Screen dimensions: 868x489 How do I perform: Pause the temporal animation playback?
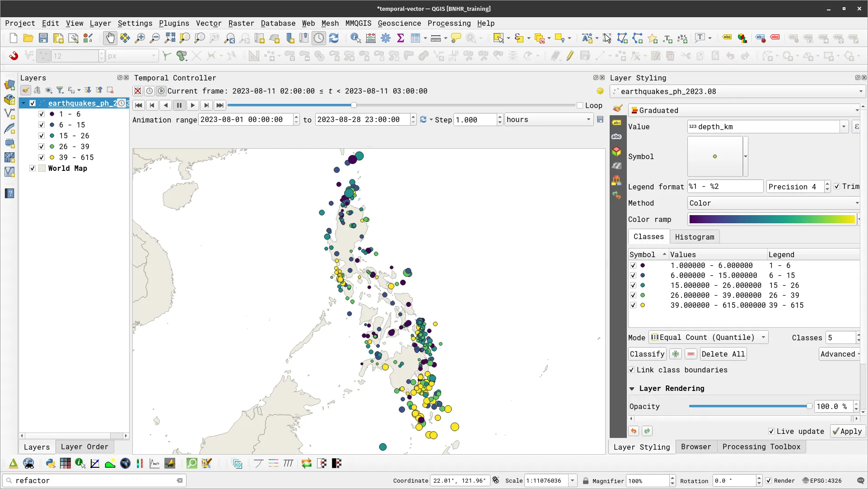pyautogui.click(x=179, y=105)
